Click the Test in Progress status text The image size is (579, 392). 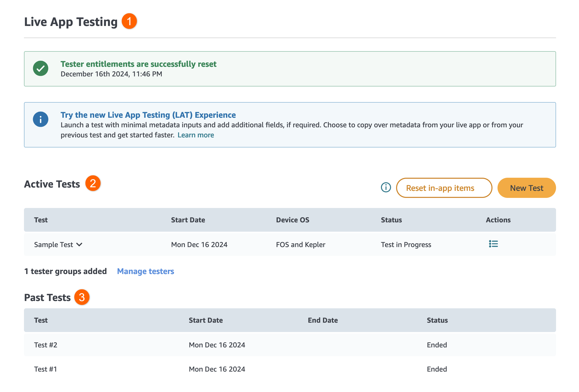point(406,245)
